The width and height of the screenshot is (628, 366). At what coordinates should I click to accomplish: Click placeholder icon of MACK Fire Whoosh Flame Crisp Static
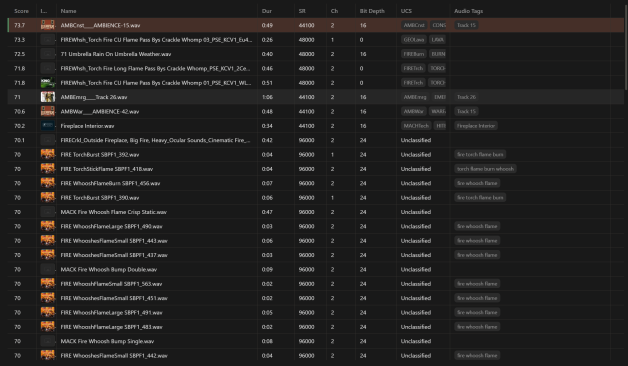(48, 212)
